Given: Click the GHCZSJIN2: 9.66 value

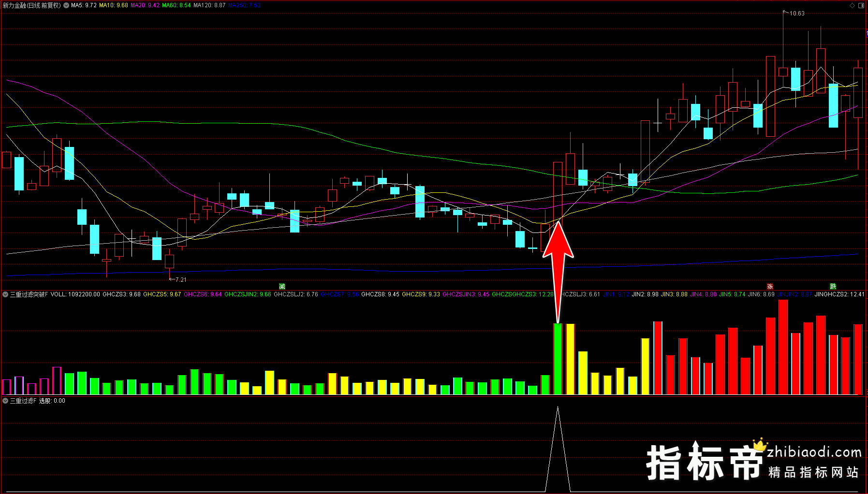Looking at the screenshot, I should [248, 294].
